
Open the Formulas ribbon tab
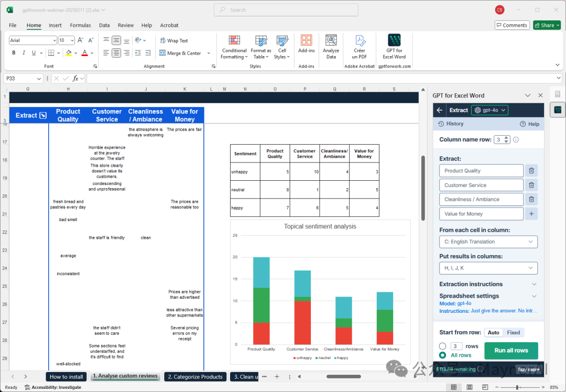[80, 25]
